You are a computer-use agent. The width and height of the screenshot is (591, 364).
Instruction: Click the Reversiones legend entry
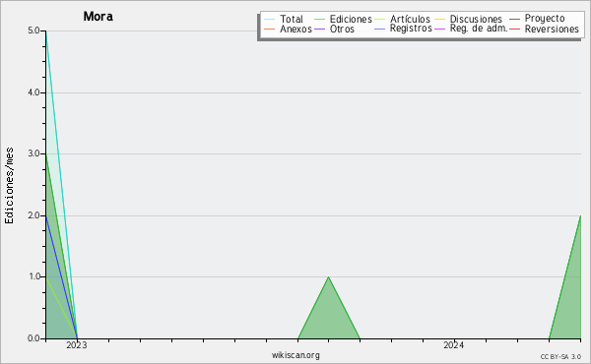[x=552, y=29]
